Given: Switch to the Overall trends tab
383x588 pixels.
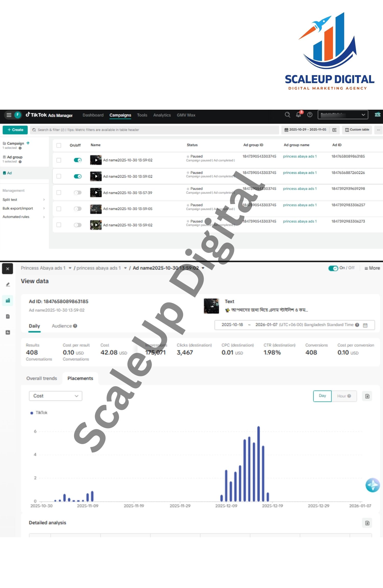Looking at the screenshot, I should [x=42, y=378].
